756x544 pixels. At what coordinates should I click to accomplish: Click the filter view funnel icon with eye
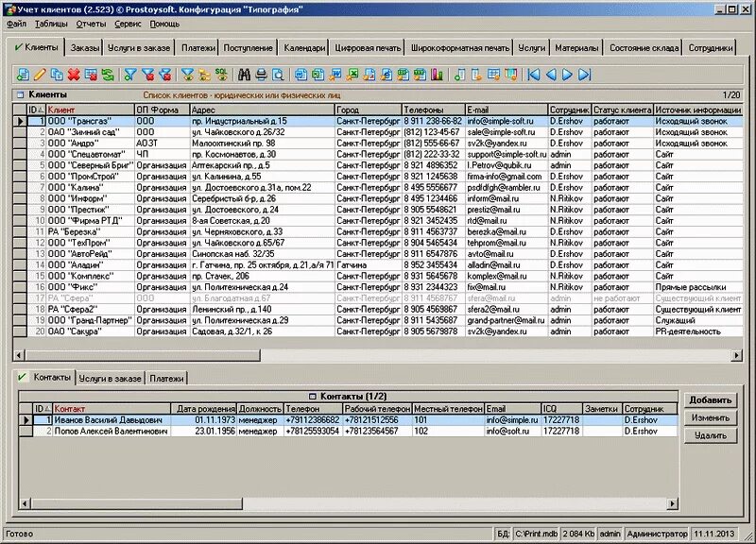(187, 75)
